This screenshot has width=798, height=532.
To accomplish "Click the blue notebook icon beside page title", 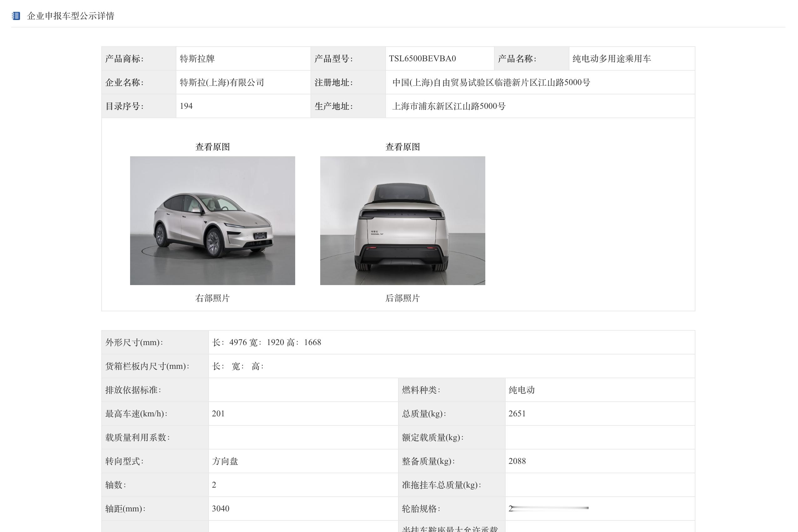I will [x=16, y=16].
